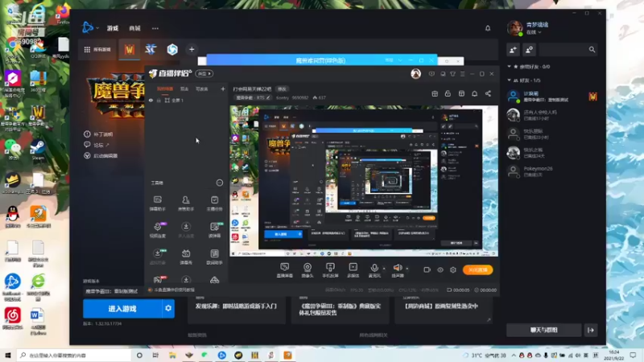Expand microphone options arrow
The image size is (644, 362).
[x=384, y=269]
